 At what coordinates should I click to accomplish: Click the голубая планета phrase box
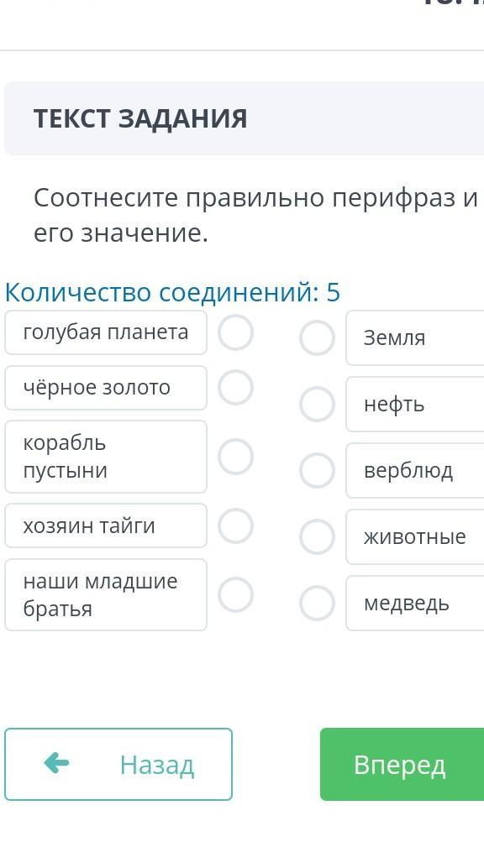click(x=106, y=332)
